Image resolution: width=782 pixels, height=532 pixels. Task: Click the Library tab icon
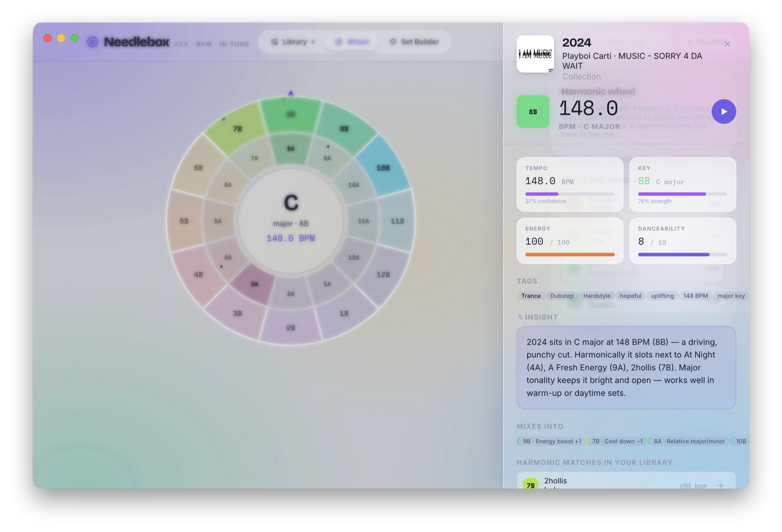tap(275, 42)
